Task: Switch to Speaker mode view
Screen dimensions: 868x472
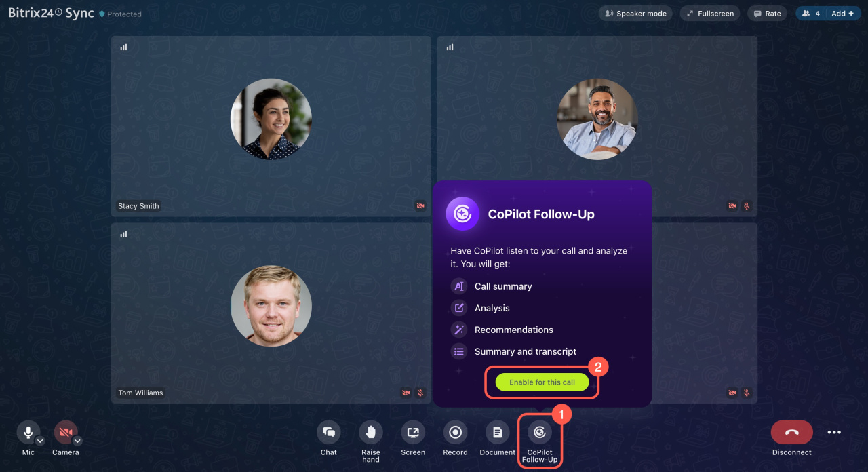Action: click(x=636, y=14)
